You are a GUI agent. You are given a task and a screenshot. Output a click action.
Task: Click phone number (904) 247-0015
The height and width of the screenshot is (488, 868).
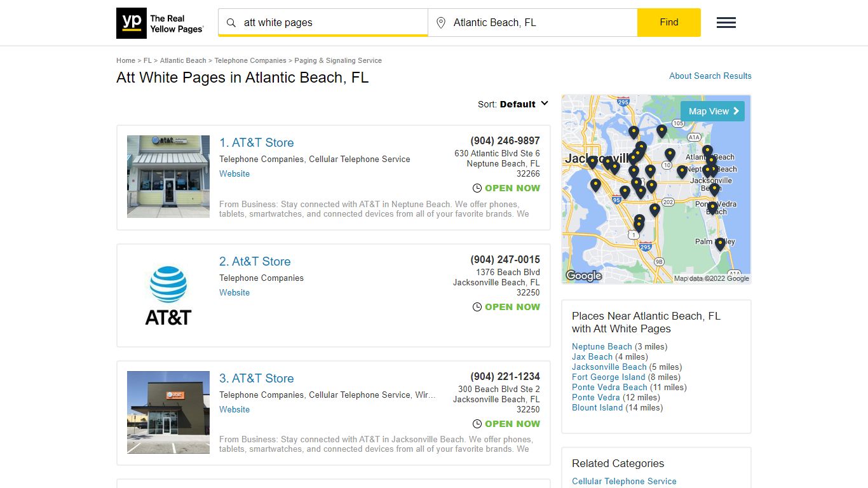pos(505,260)
